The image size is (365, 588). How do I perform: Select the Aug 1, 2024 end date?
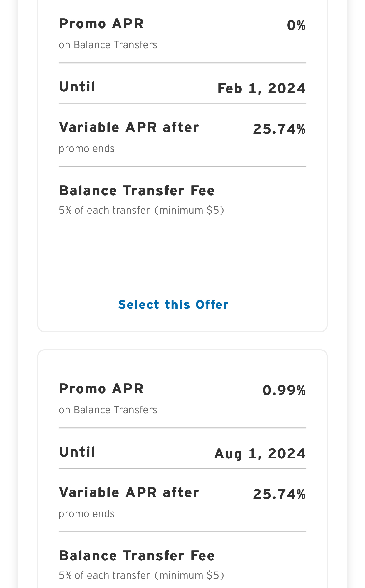260,454
